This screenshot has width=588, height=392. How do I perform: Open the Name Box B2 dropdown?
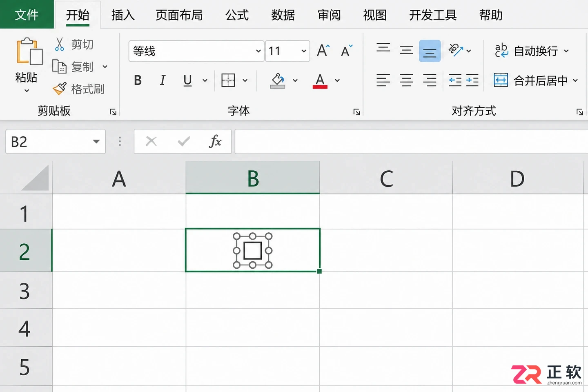96,142
